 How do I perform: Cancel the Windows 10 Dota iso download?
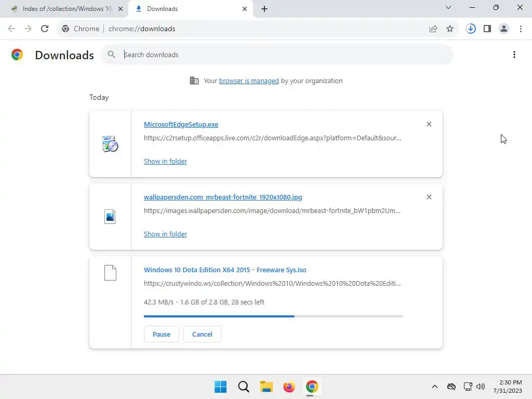pyautogui.click(x=202, y=334)
